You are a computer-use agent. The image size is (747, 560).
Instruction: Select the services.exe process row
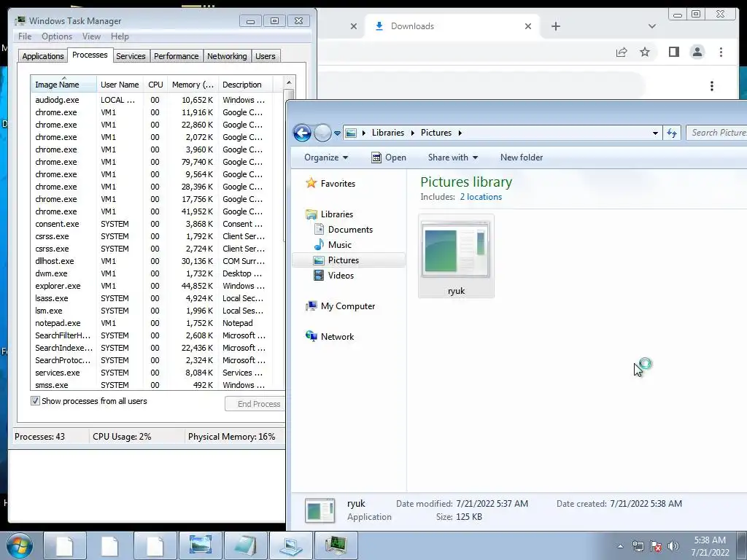(152, 373)
